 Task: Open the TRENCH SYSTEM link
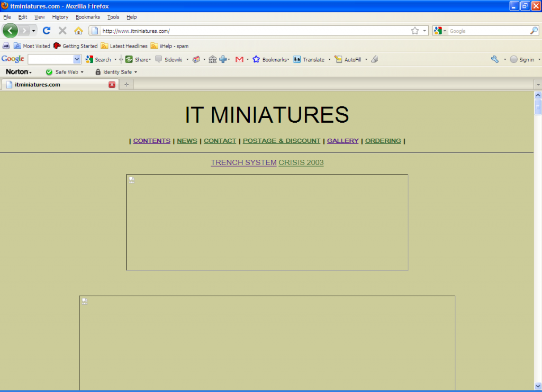coord(243,162)
